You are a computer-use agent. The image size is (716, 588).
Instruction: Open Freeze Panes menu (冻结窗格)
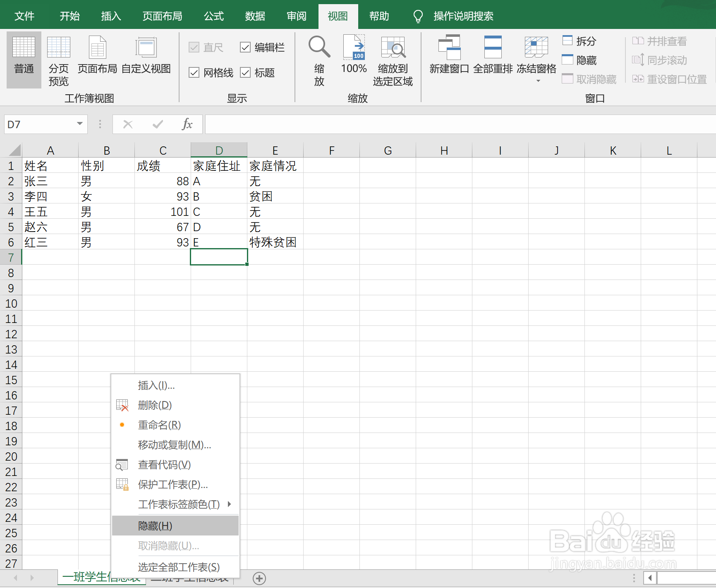(536, 59)
